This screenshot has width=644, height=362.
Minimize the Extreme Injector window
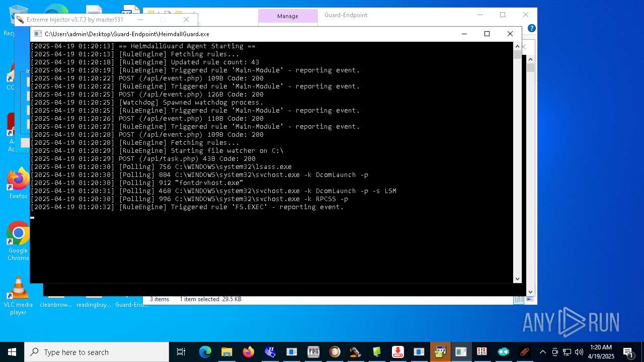pos(140,20)
